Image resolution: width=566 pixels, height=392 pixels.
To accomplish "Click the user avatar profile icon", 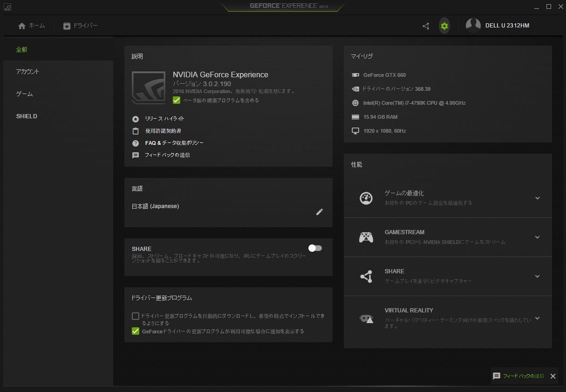I will tap(473, 26).
